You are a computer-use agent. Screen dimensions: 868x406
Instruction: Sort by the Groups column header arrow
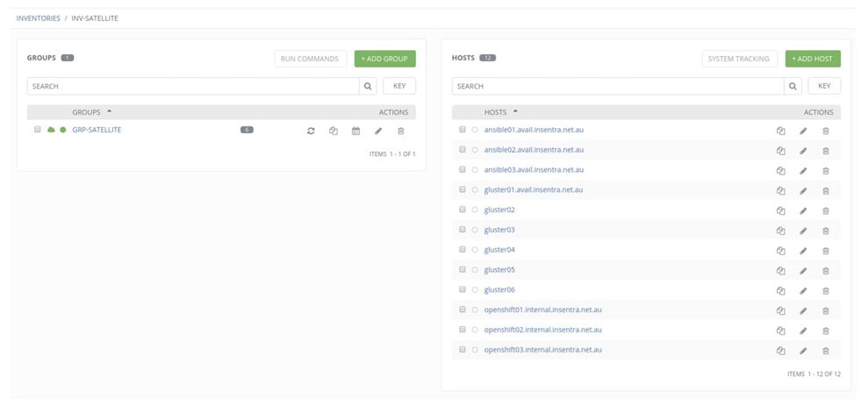pyautogui.click(x=109, y=111)
